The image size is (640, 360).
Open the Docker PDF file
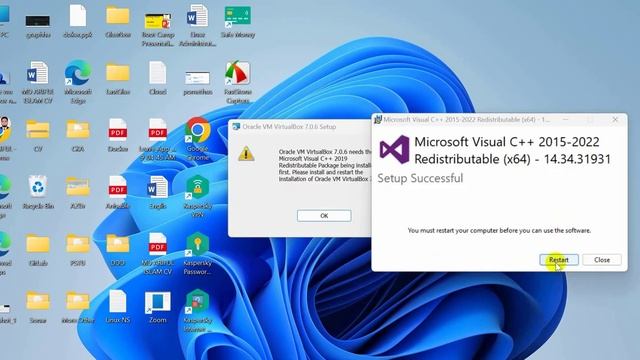pyautogui.click(x=118, y=136)
